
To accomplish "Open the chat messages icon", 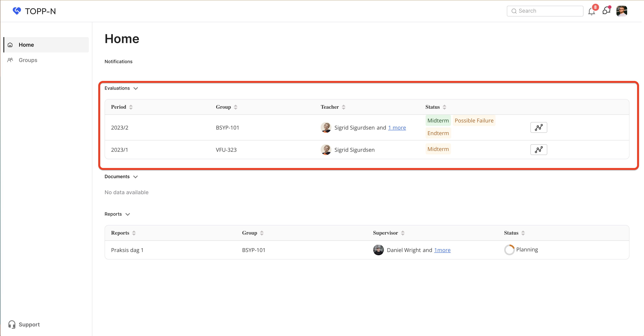I will coord(606,11).
